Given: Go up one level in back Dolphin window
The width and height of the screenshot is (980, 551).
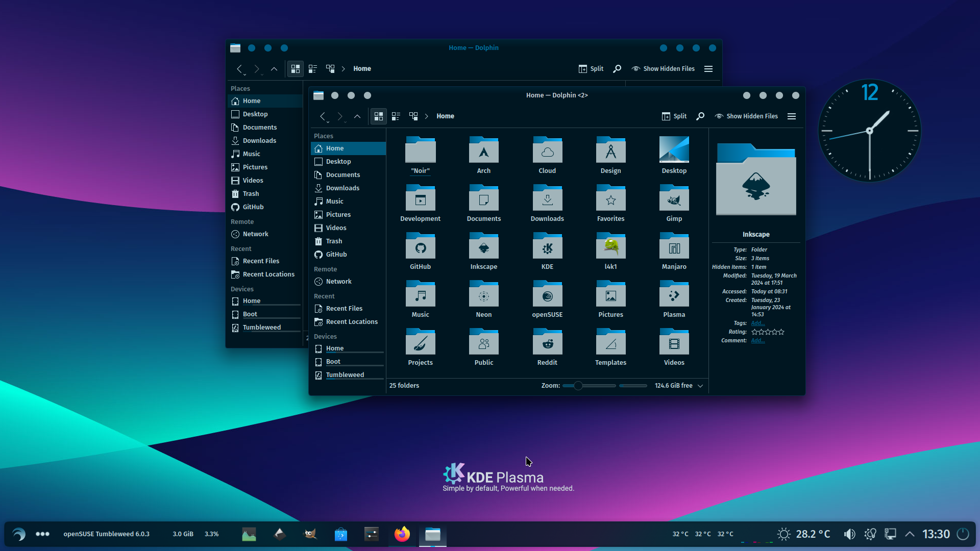Looking at the screenshot, I should pyautogui.click(x=274, y=69).
